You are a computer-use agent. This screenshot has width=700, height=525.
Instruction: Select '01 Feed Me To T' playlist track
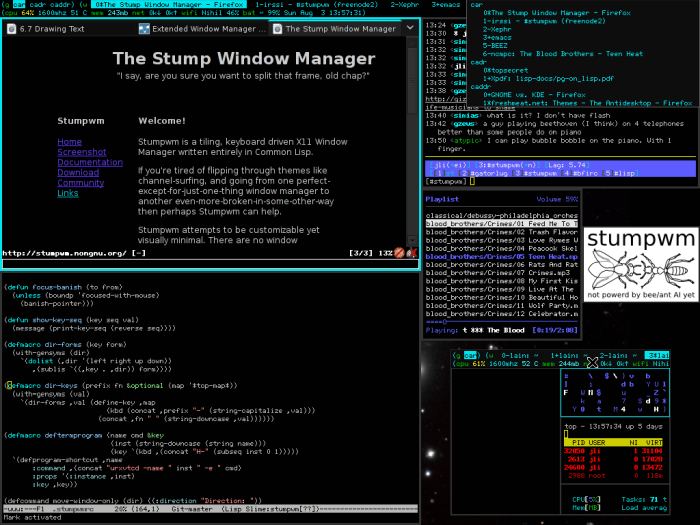point(500,224)
